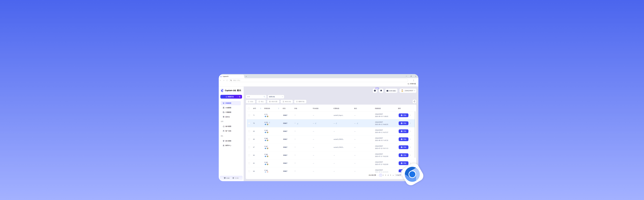Click the 启动 batch start button
This screenshot has height=200, width=644.
[251, 101]
